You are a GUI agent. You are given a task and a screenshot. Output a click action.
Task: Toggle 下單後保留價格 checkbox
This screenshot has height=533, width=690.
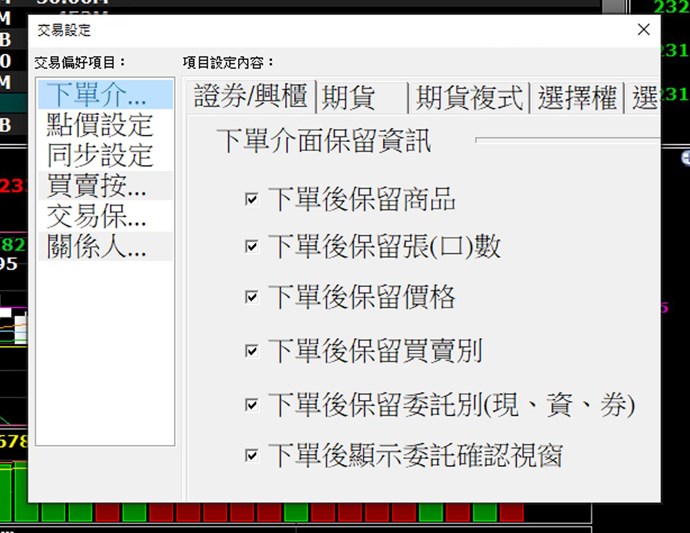(x=251, y=297)
